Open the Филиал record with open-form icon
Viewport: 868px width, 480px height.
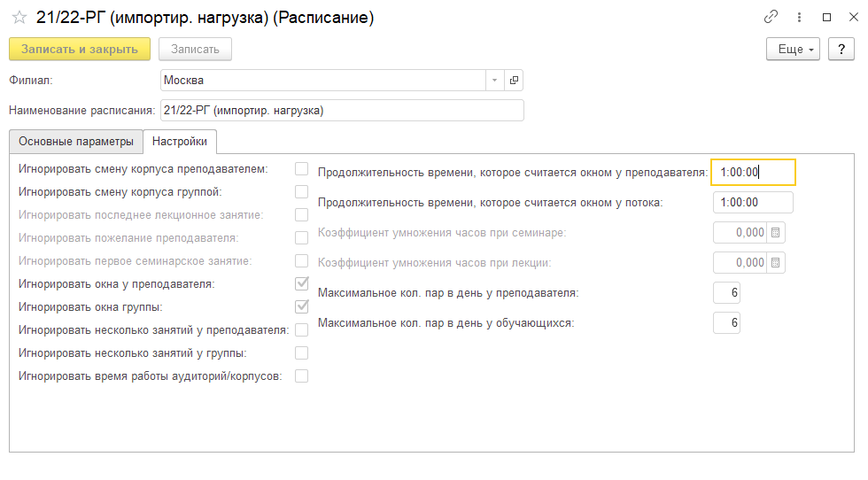coord(514,81)
